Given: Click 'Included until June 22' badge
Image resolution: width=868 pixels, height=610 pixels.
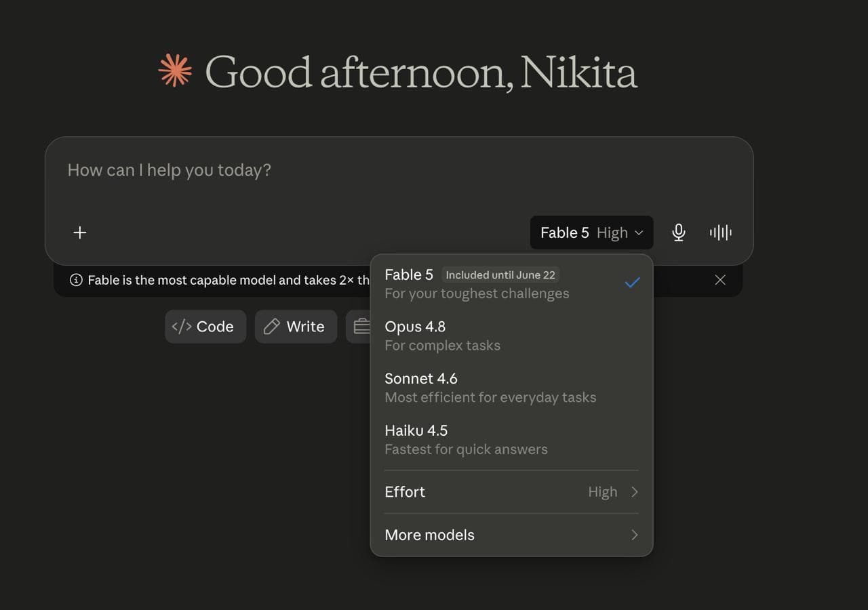Looking at the screenshot, I should click(500, 275).
